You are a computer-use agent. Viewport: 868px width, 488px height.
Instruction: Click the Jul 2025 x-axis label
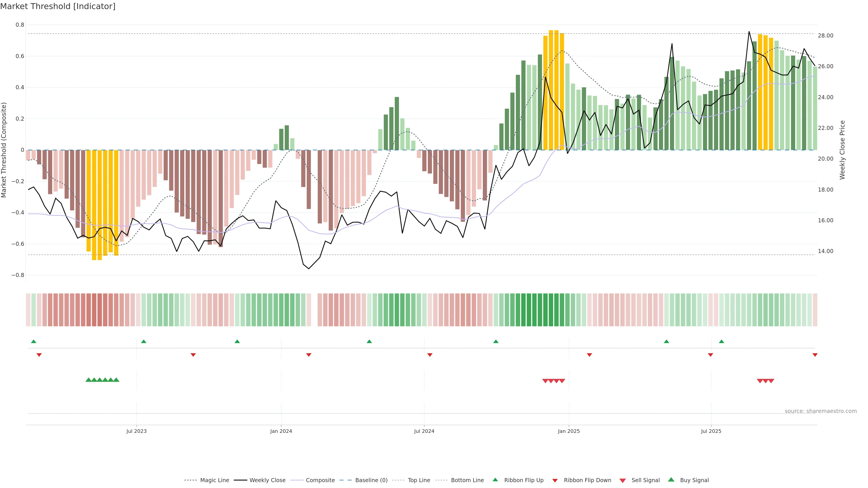tap(711, 431)
